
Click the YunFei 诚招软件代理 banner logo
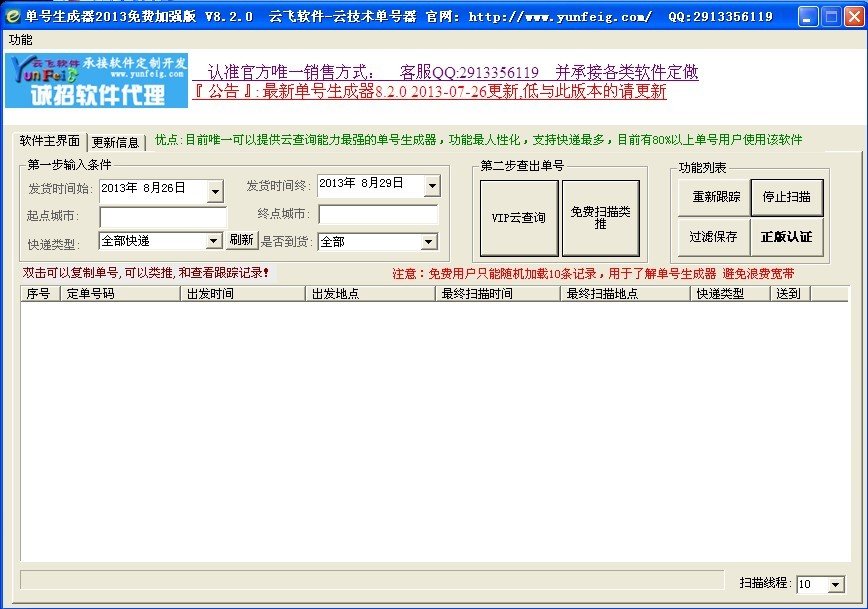pos(96,81)
